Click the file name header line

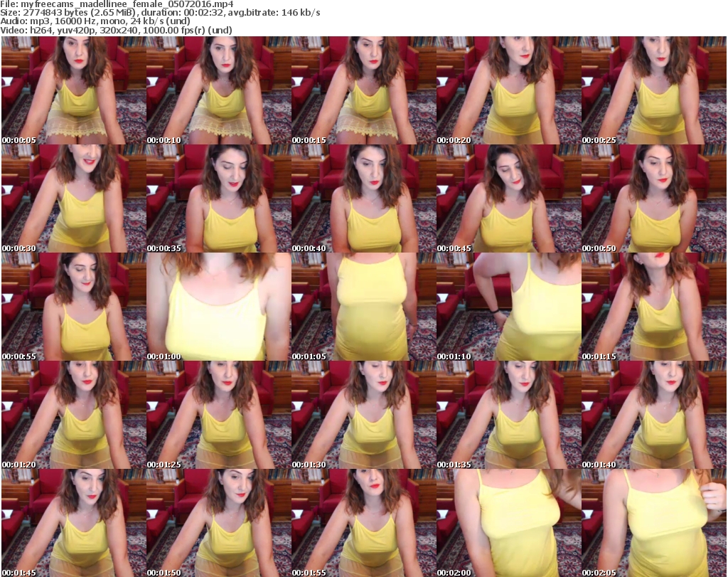[x=117, y=4]
